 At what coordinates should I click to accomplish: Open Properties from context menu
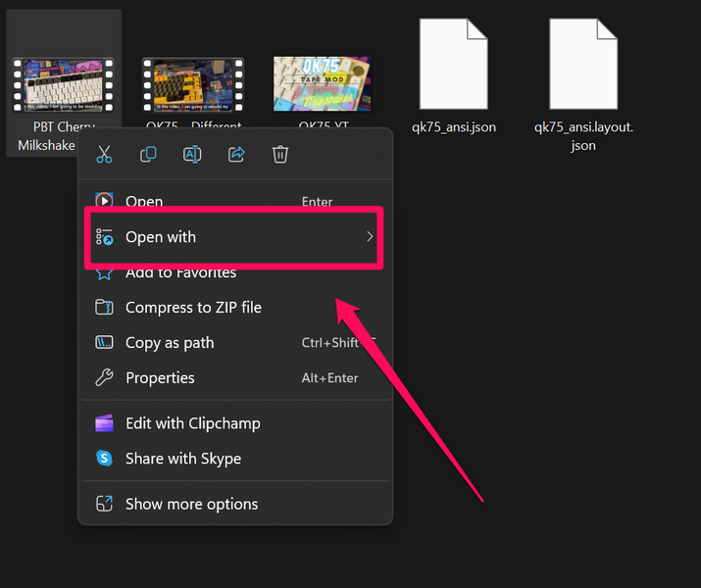(x=160, y=378)
